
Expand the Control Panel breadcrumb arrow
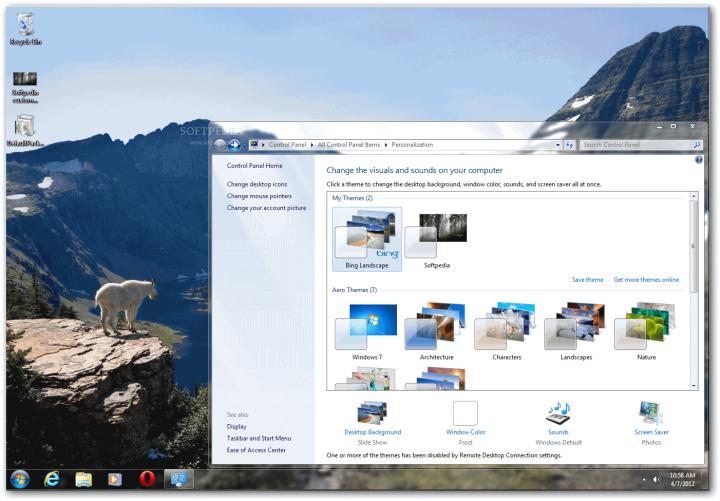coord(312,145)
